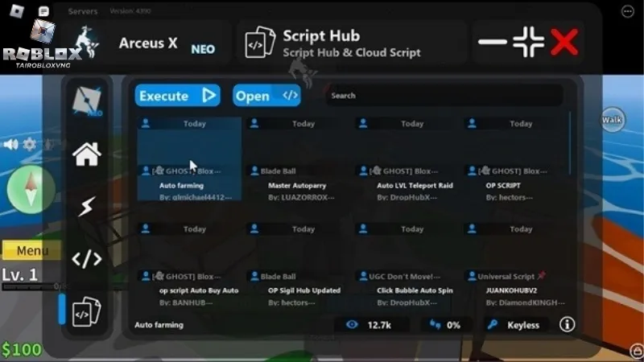This screenshot has height=362, width=644.
Task: Open the Roblox menu icon top-left
Action: click(17, 11)
